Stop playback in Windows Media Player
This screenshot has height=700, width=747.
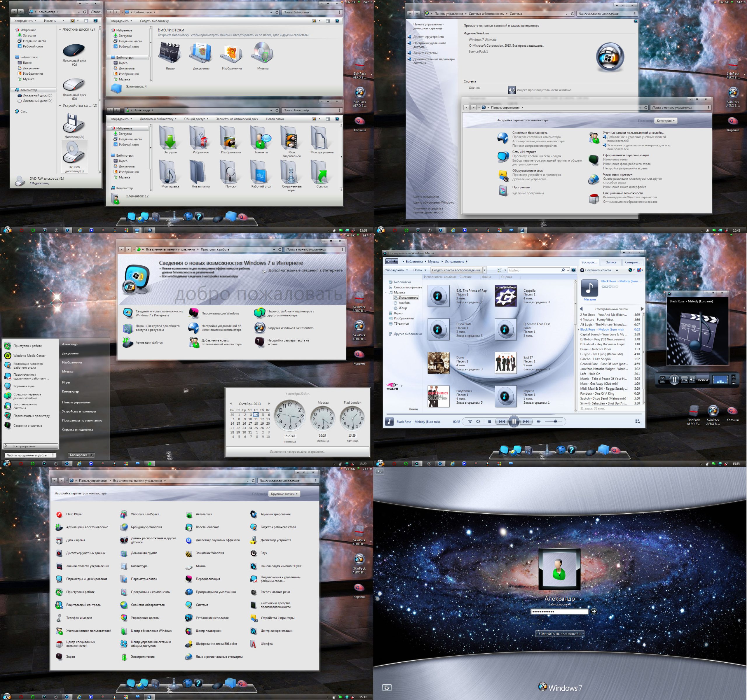point(489,421)
